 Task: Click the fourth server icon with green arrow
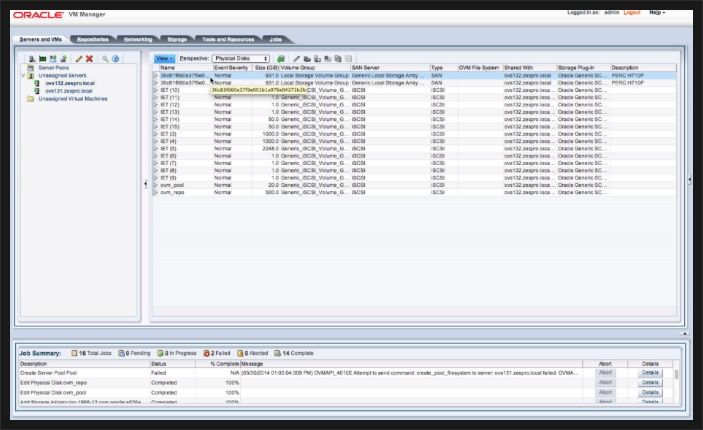pos(64,59)
